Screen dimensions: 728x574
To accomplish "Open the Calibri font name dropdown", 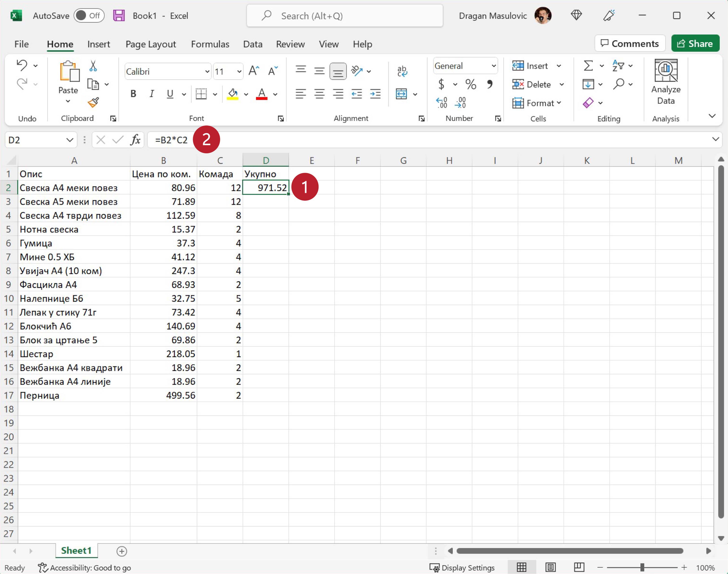I will (207, 71).
